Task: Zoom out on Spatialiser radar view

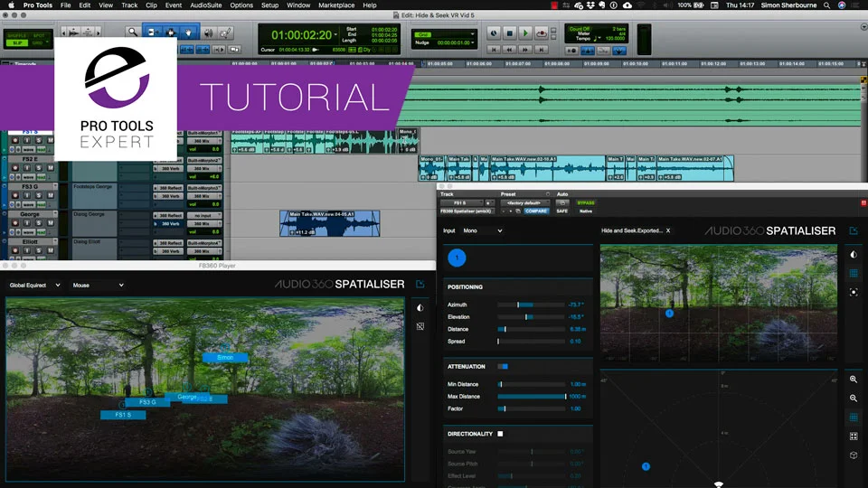Action: (854, 399)
